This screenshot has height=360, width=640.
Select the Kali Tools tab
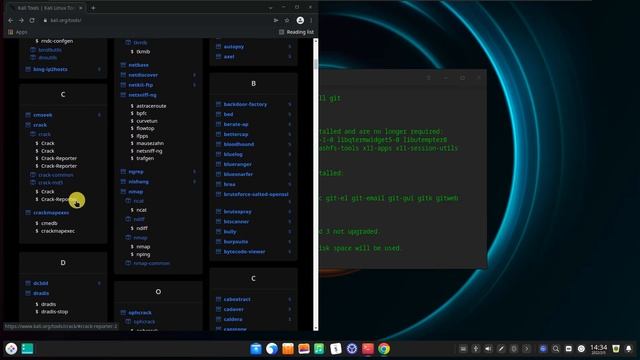point(46,8)
